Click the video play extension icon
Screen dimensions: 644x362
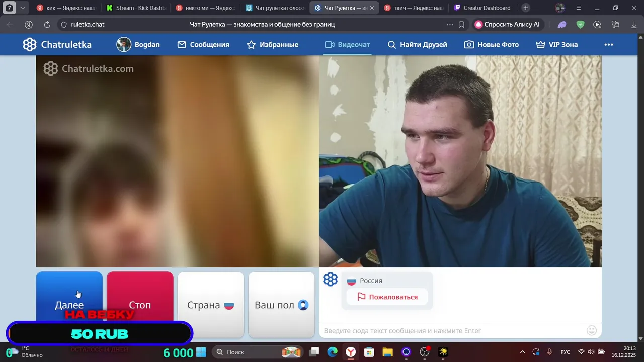pos(597,24)
